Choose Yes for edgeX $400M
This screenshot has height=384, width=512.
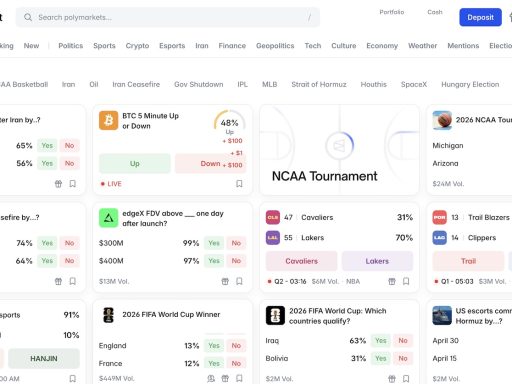pyautogui.click(x=214, y=261)
